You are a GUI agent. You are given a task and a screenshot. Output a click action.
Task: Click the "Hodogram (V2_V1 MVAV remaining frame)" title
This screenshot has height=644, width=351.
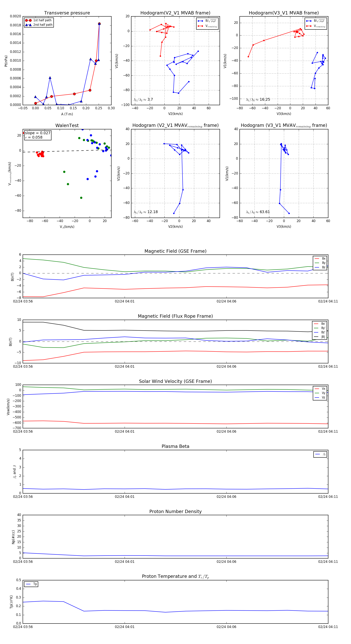(175, 125)
